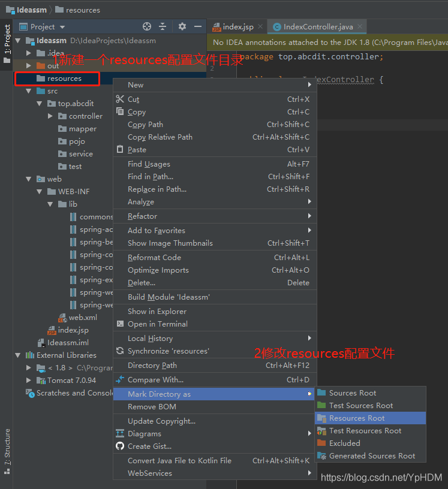
Task: Click index.jsp file icon in tree
Action: tap(52, 330)
